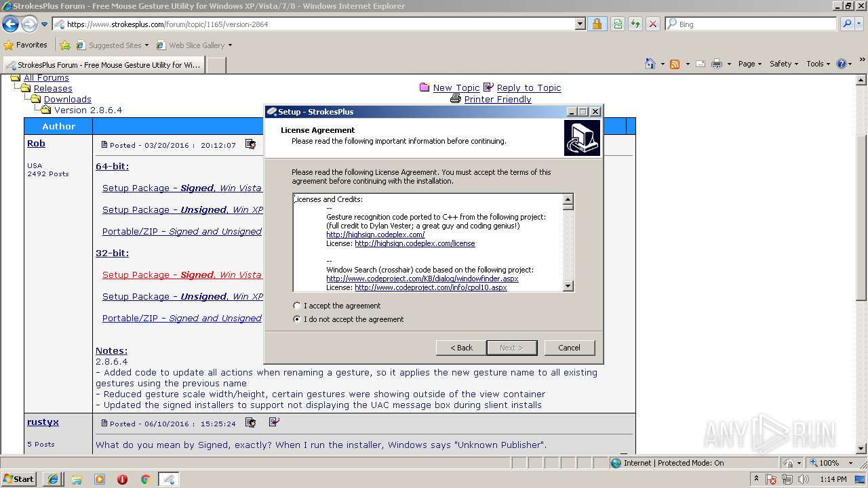This screenshot has height=488, width=868.
Task: Click Favorites label in favorites bar
Action: [32, 45]
